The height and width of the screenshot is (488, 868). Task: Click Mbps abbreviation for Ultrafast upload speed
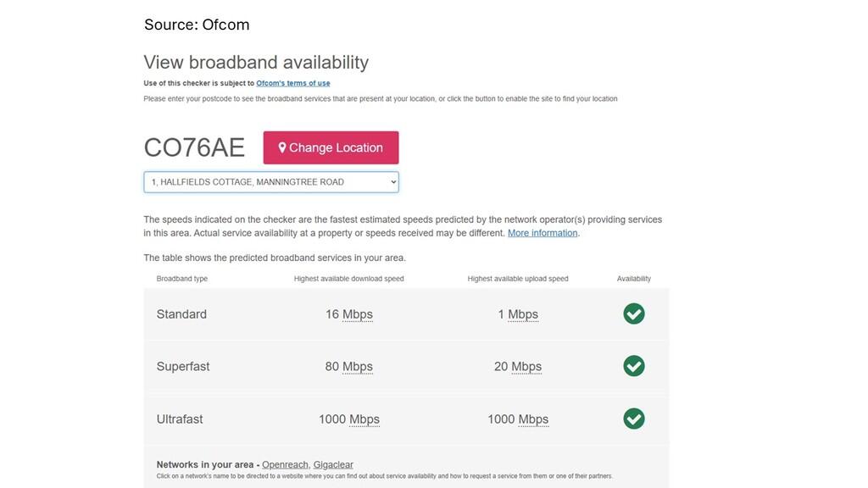tap(533, 419)
